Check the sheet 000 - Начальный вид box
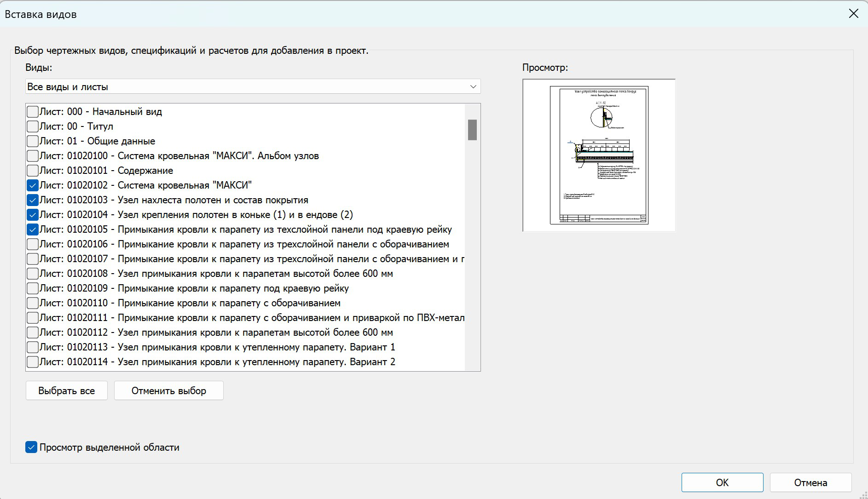 click(33, 112)
